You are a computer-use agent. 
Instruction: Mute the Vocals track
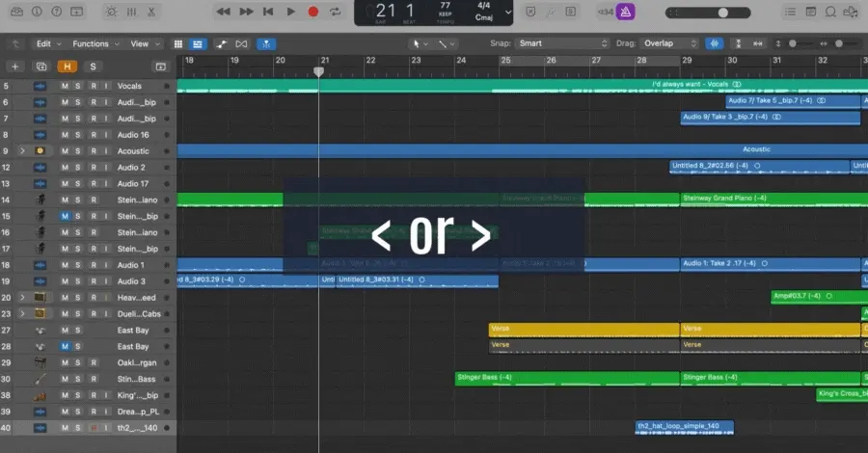pos(65,87)
